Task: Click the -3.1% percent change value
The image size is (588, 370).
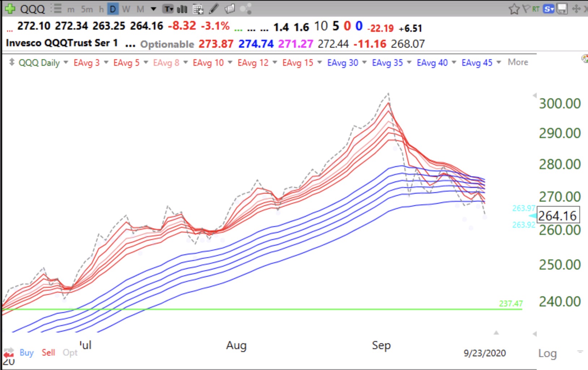Action: (x=215, y=26)
